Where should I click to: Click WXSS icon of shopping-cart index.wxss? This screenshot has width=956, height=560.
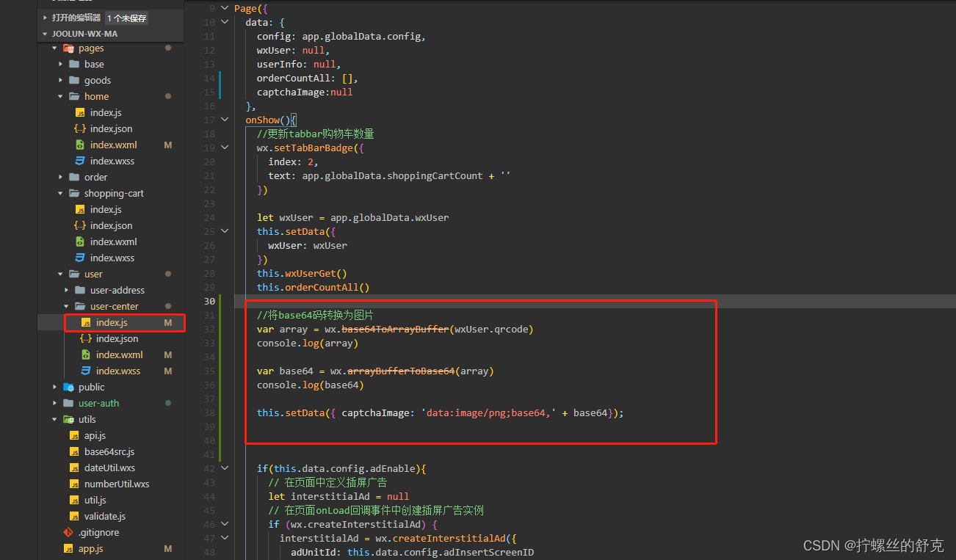coord(80,258)
